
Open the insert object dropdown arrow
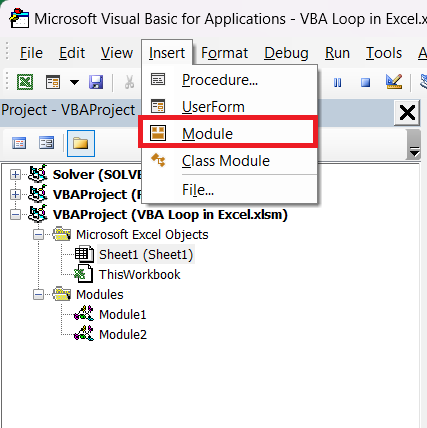click(x=74, y=82)
